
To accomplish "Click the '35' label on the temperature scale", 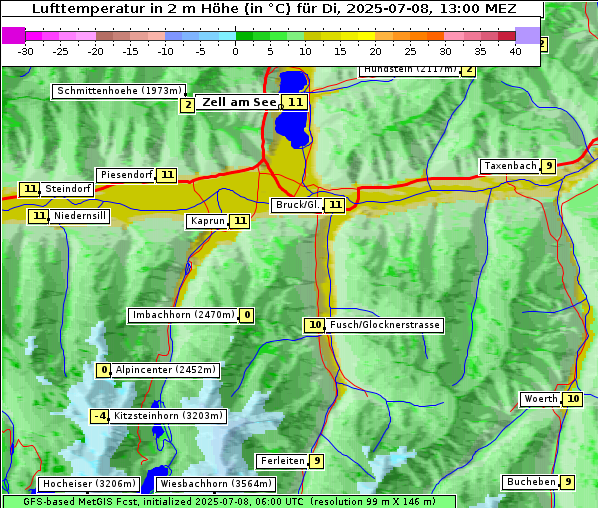I will point(480,51).
